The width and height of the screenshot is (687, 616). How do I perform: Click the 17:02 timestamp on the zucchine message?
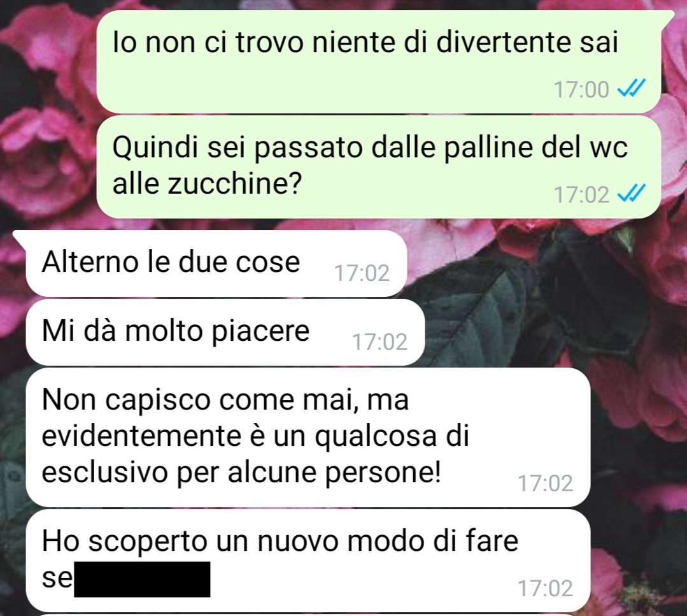pos(581,194)
